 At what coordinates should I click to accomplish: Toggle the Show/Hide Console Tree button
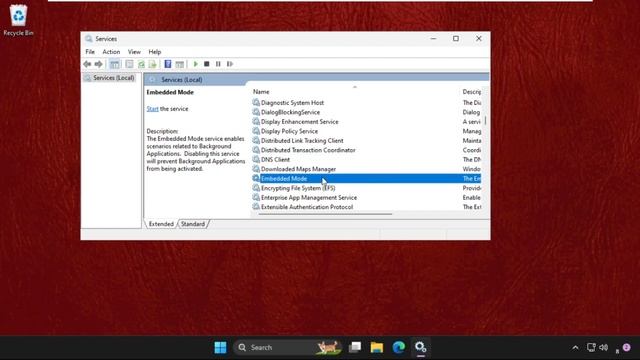point(115,64)
